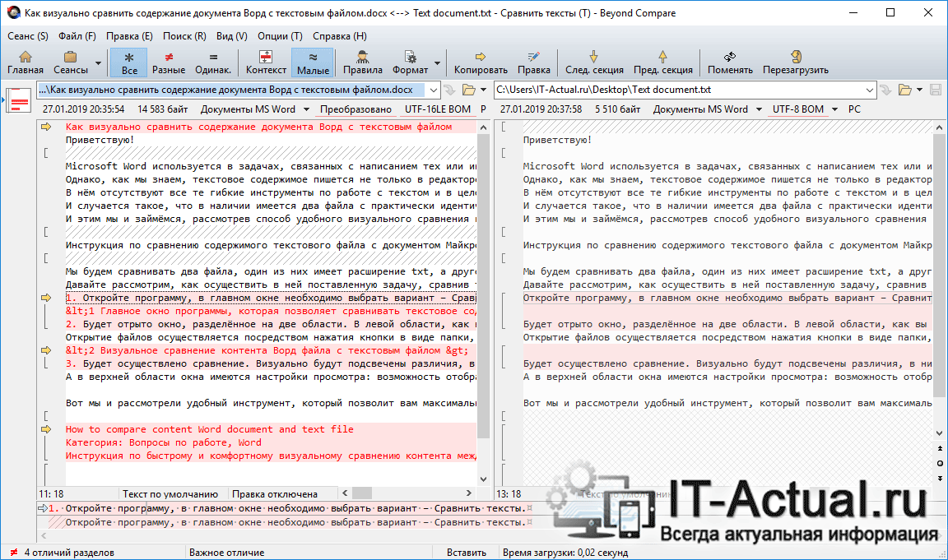Open the Вид (V) menu
Image resolution: width=948 pixels, height=560 pixels.
pos(231,36)
